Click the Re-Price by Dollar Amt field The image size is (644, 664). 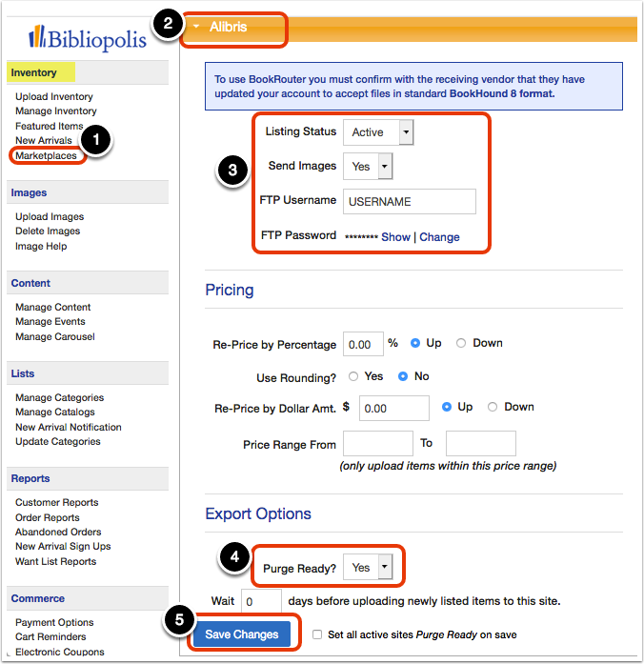pyautogui.click(x=394, y=409)
